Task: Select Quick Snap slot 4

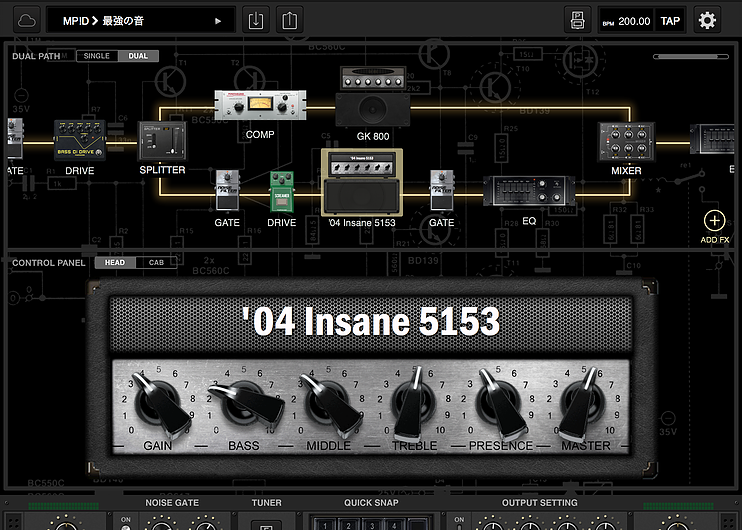Action: point(395,525)
